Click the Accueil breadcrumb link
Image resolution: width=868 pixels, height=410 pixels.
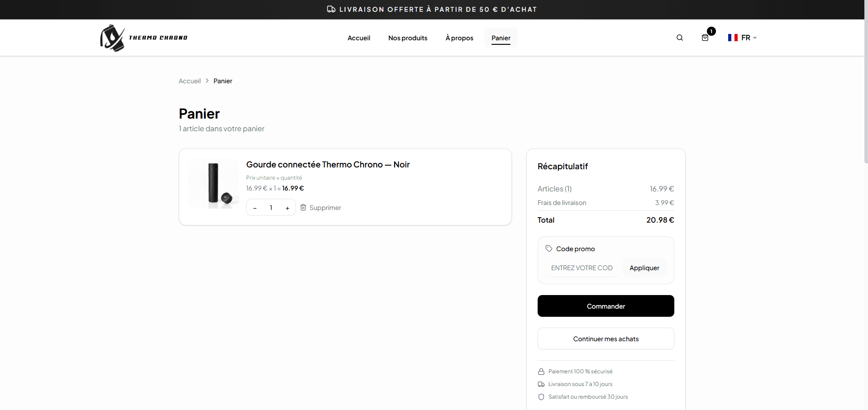point(190,81)
